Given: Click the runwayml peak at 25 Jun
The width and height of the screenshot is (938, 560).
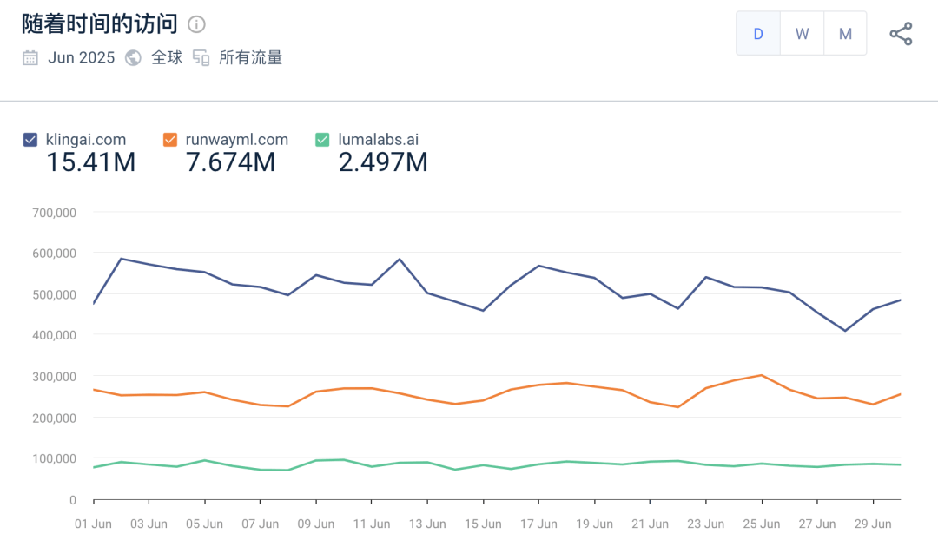Looking at the screenshot, I should tap(762, 375).
